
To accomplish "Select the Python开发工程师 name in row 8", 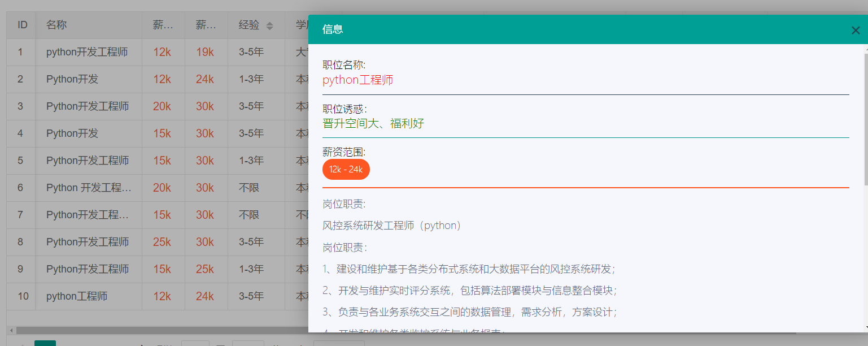I will pos(88,242).
